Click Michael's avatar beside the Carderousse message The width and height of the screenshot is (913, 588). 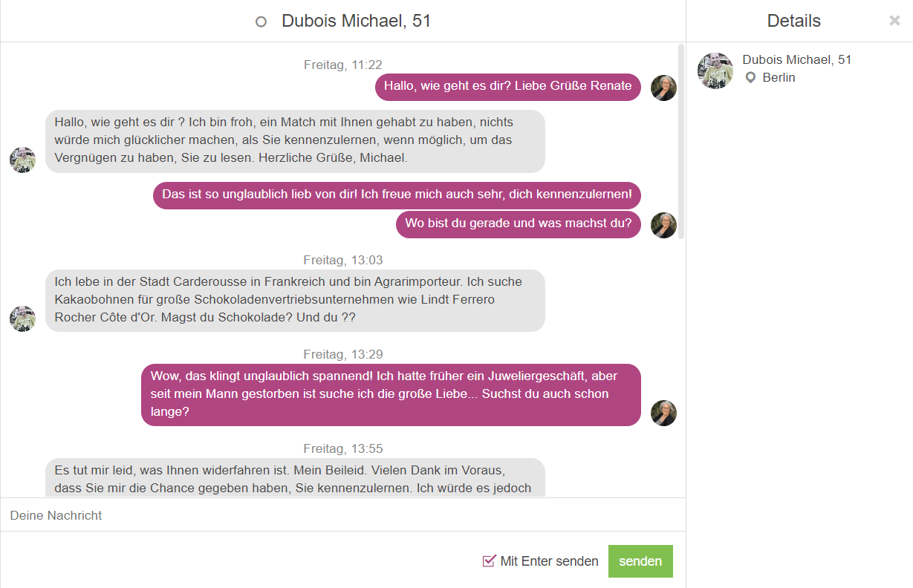click(22, 318)
